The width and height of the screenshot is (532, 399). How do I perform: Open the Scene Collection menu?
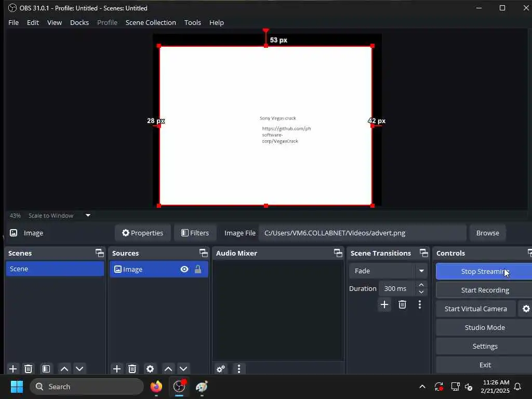pos(151,22)
